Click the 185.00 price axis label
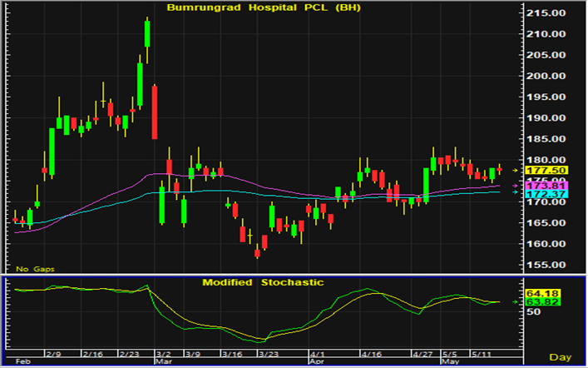588x368 pixels. [546, 139]
